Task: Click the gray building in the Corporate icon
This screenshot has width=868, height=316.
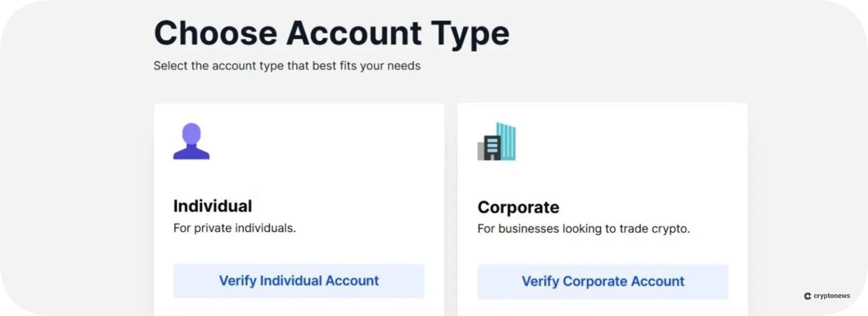Action: (481, 150)
